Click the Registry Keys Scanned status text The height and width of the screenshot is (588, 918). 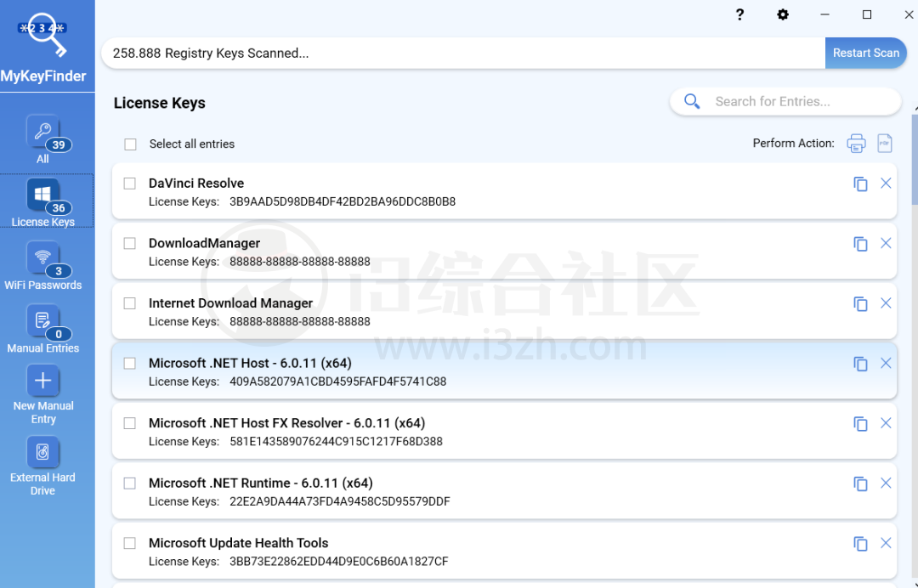click(x=211, y=54)
